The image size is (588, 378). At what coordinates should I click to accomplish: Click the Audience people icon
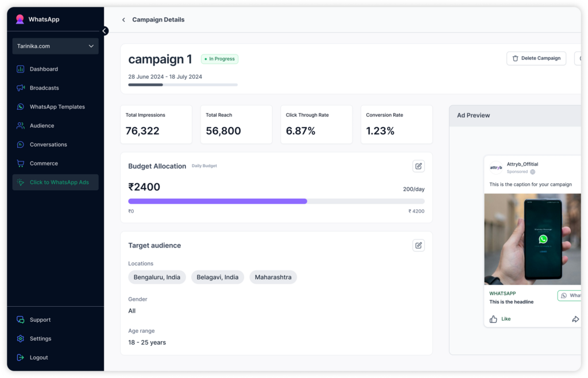click(21, 126)
